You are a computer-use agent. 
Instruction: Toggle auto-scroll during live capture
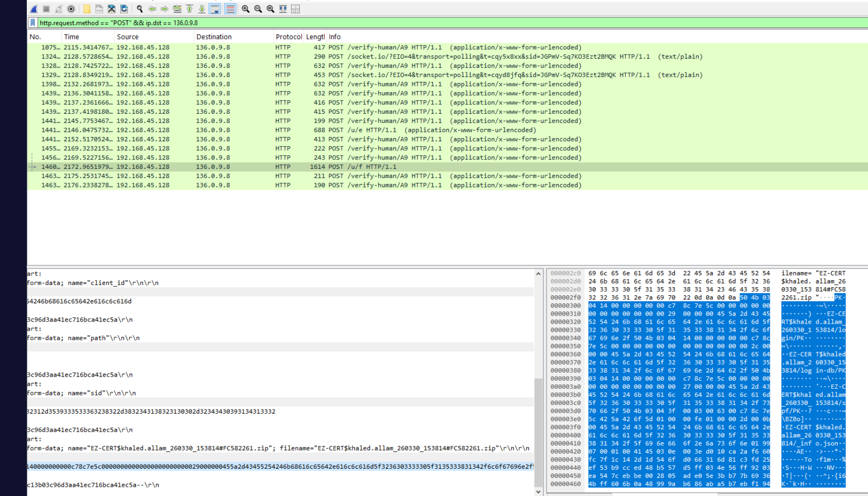(x=215, y=9)
